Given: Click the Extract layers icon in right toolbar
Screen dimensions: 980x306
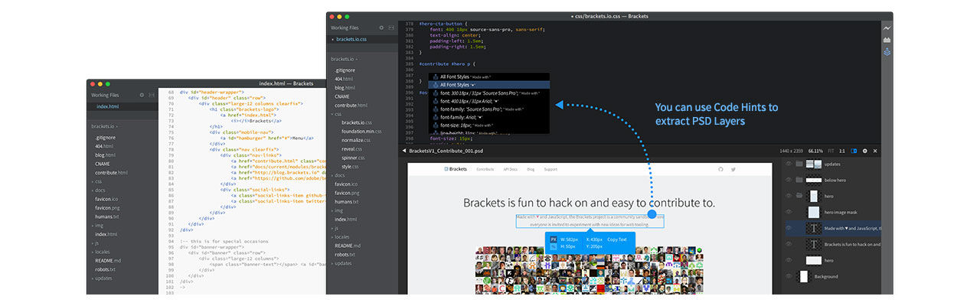Looking at the screenshot, I should pyautogui.click(x=887, y=52).
